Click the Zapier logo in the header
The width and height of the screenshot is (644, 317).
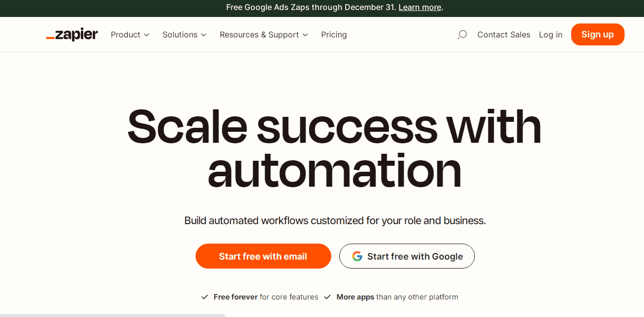click(x=72, y=34)
